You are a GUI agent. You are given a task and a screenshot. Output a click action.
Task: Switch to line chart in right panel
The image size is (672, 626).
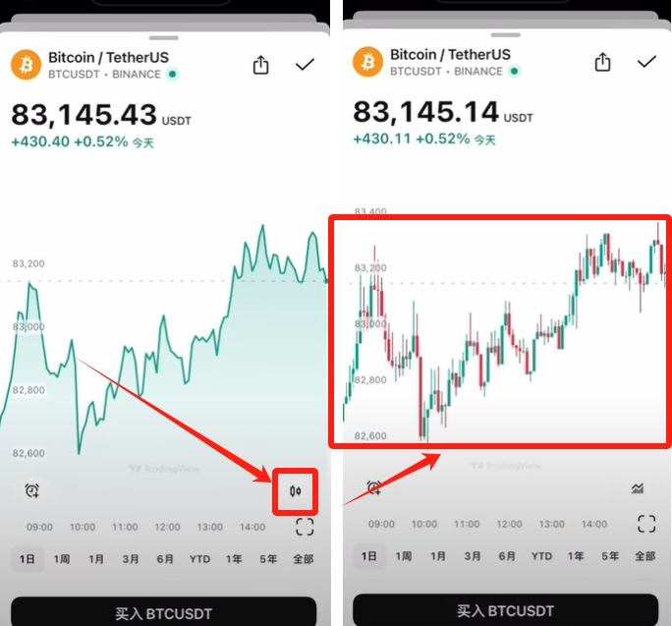[638, 488]
